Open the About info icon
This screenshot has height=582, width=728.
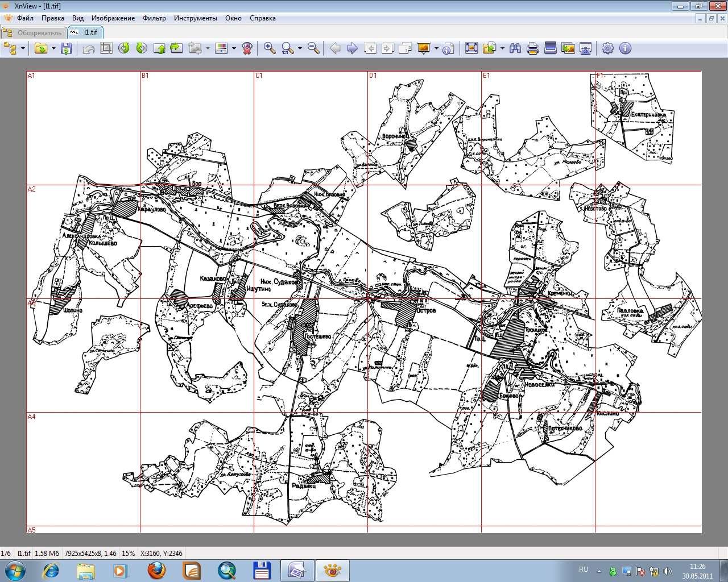[x=625, y=48]
